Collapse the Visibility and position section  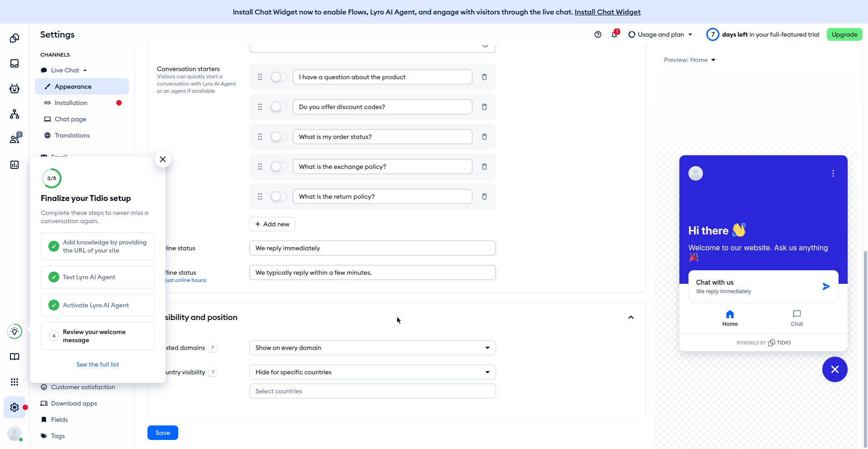(x=631, y=317)
